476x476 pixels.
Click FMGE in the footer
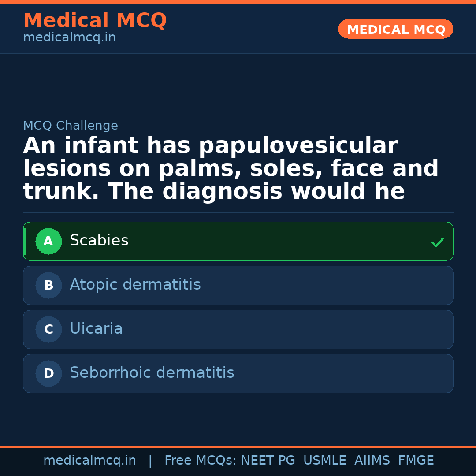coord(416,461)
